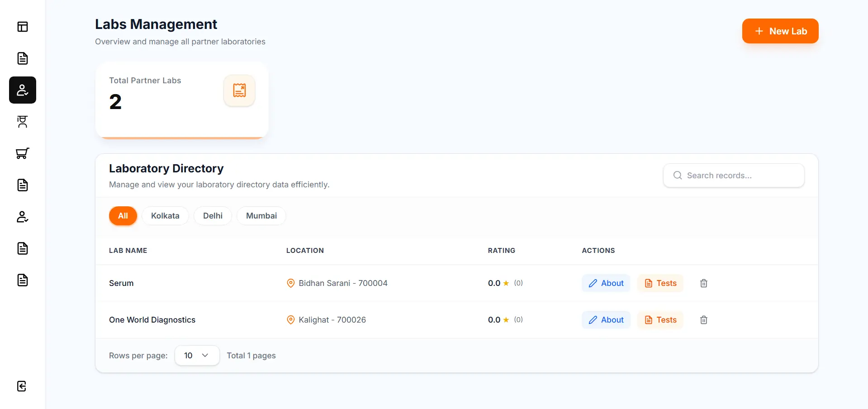
Task: Open About for Serum lab
Action: point(606,283)
